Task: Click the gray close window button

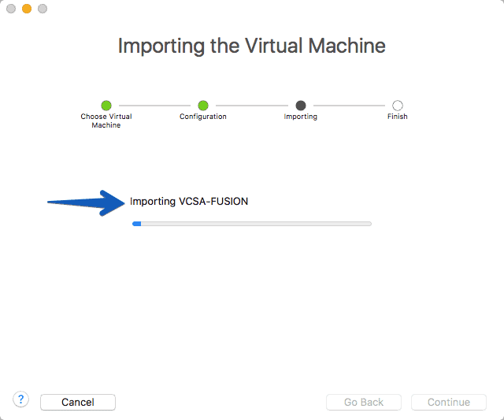Action: [11, 9]
